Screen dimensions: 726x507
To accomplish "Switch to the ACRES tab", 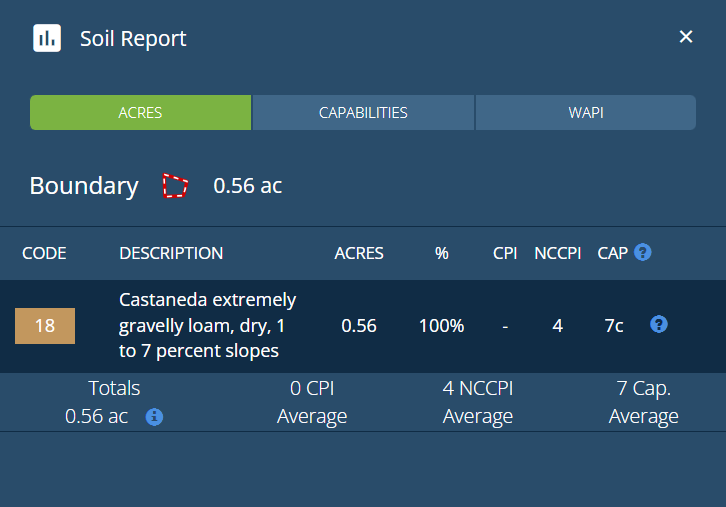I will pyautogui.click(x=140, y=113).
